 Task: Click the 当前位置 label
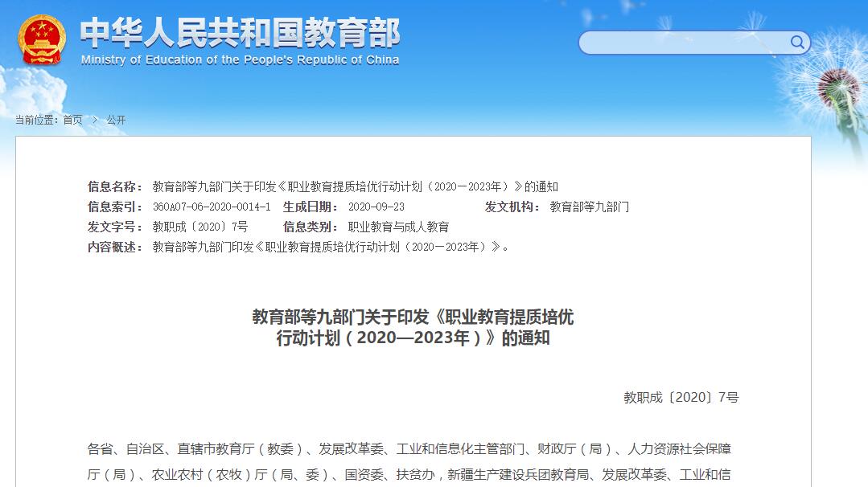[x=36, y=121]
